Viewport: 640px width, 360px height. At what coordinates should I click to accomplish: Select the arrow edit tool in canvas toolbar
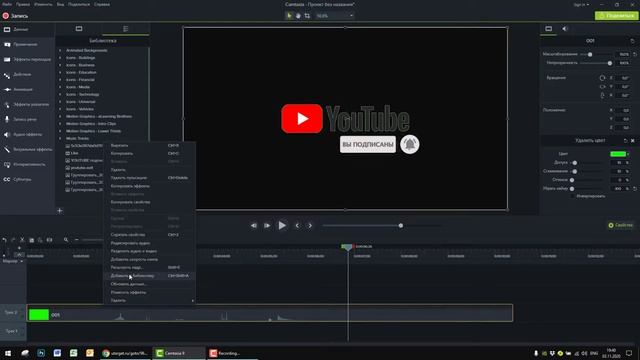click(289, 16)
